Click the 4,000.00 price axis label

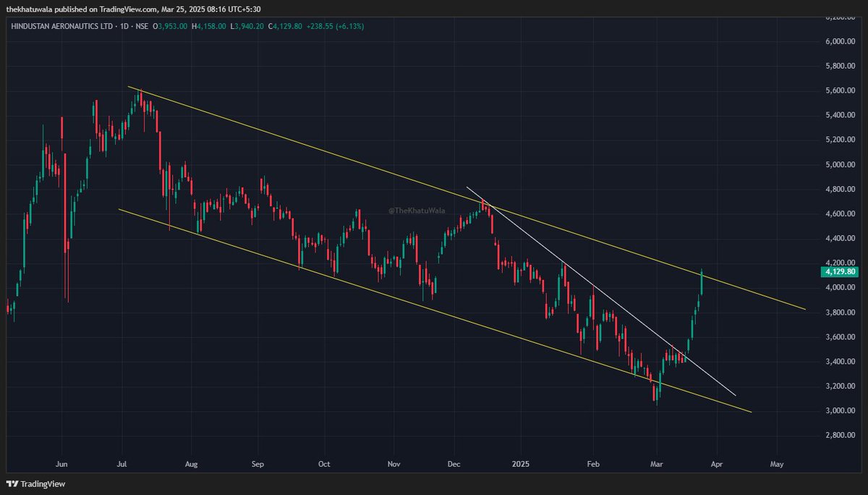pos(841,287)
